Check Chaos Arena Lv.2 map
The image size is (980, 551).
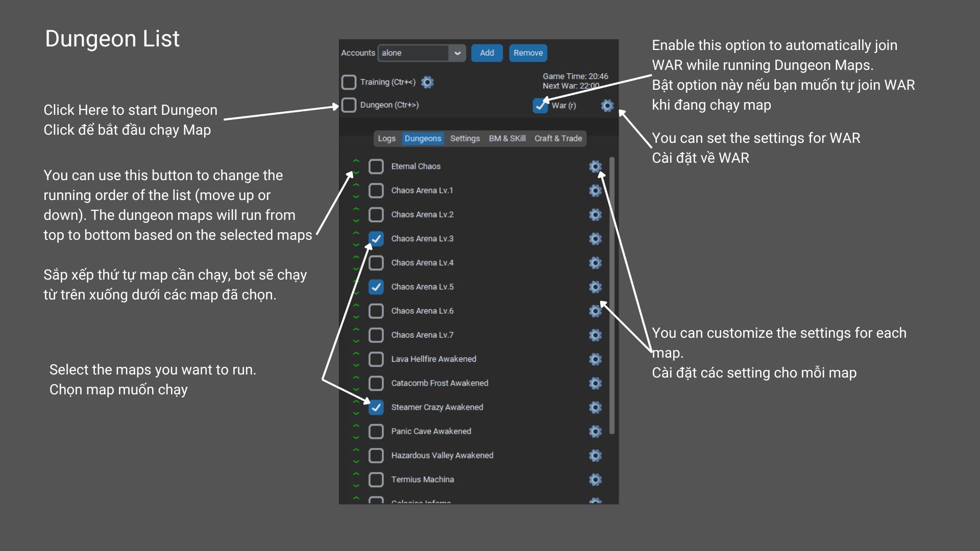(x=376, y=214)
